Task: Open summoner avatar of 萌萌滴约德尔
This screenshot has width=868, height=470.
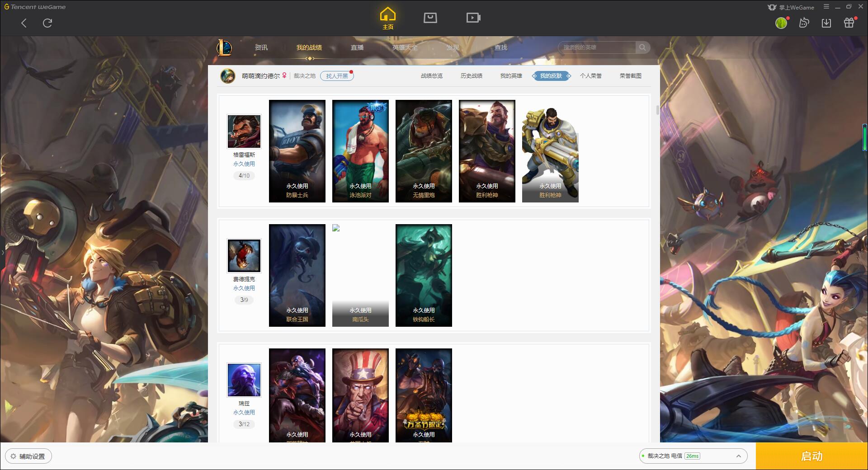Action: tap(227, 76)
